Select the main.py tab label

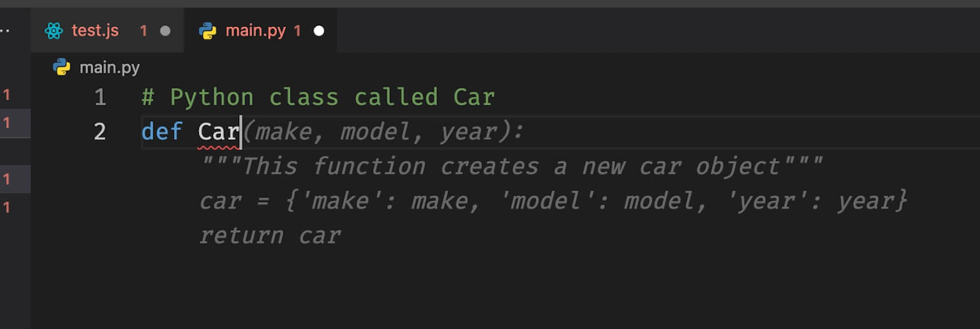[x=256, y=31]
